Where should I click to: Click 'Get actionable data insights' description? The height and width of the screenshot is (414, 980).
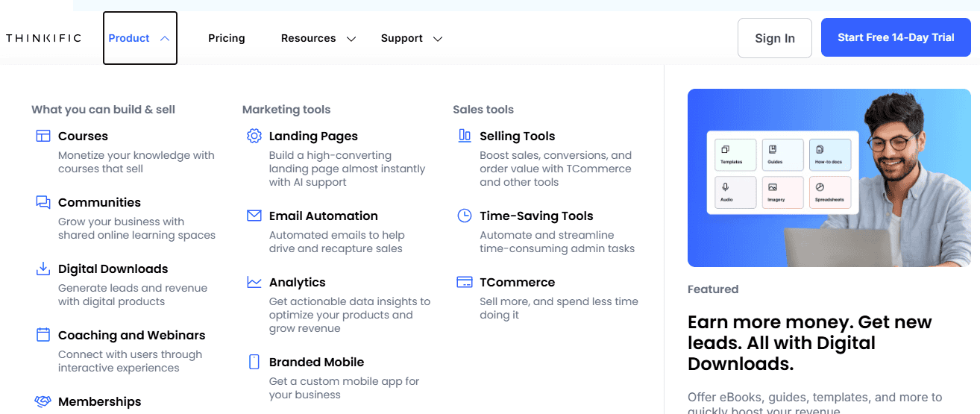point(350,315)
